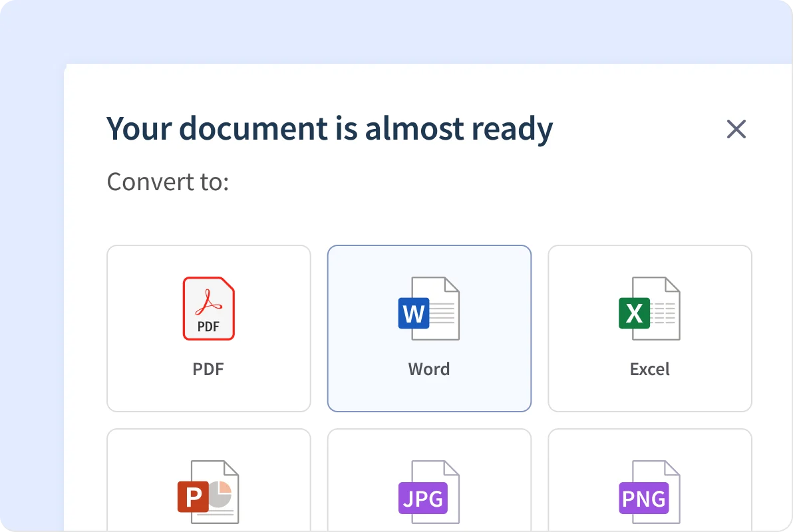Viewport: 793px width, 532px height.
Task: Choose PDF as the conversion format
Action: 208,328
